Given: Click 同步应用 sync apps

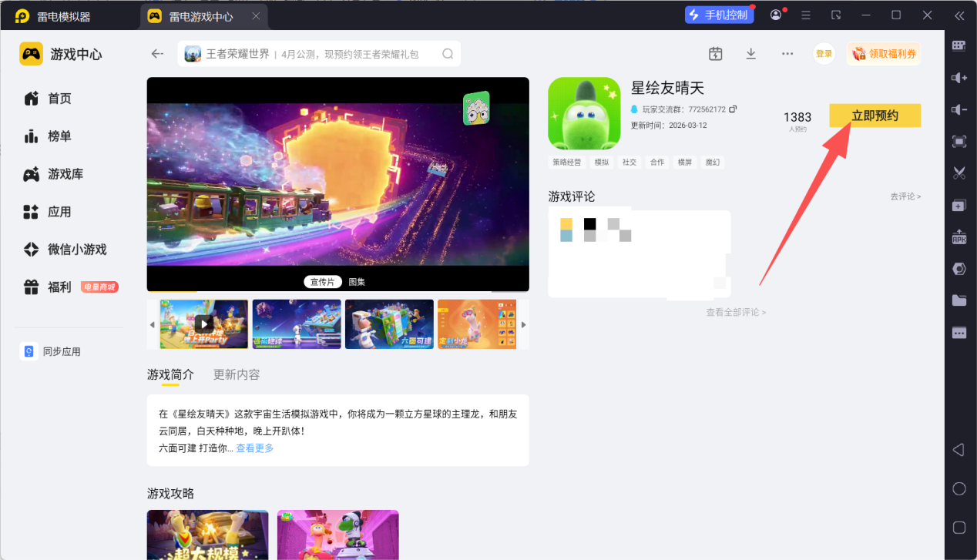Looking at the screenshot, I should (x=51, y=351).
